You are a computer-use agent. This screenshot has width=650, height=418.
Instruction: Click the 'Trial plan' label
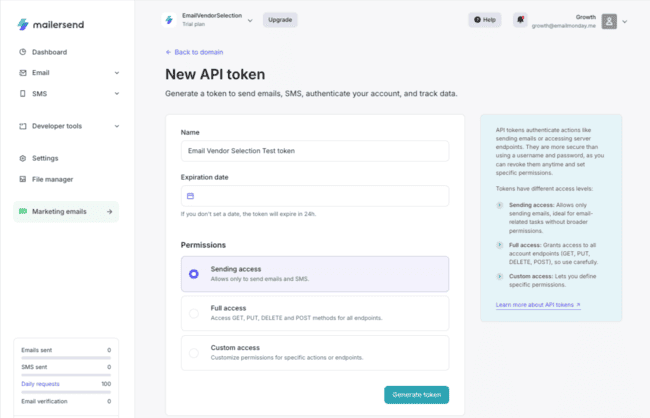[194, 24]
